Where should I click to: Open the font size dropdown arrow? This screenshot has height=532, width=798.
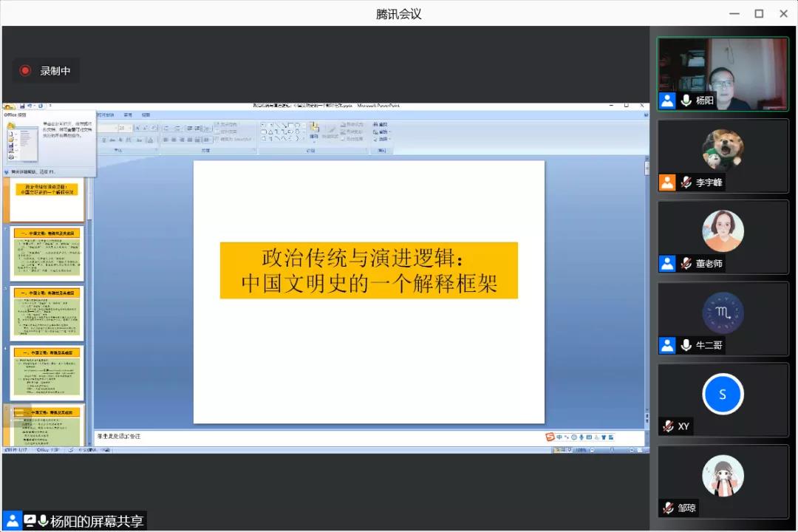(130, 129)
